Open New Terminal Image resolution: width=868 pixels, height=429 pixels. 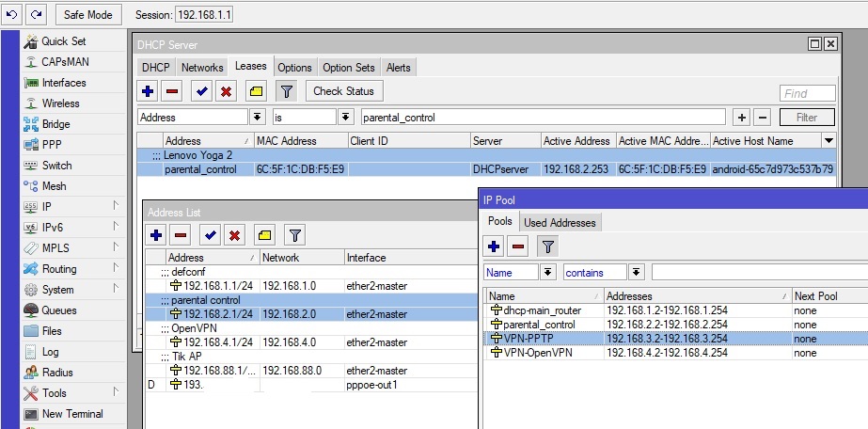[x=72, y=414]
